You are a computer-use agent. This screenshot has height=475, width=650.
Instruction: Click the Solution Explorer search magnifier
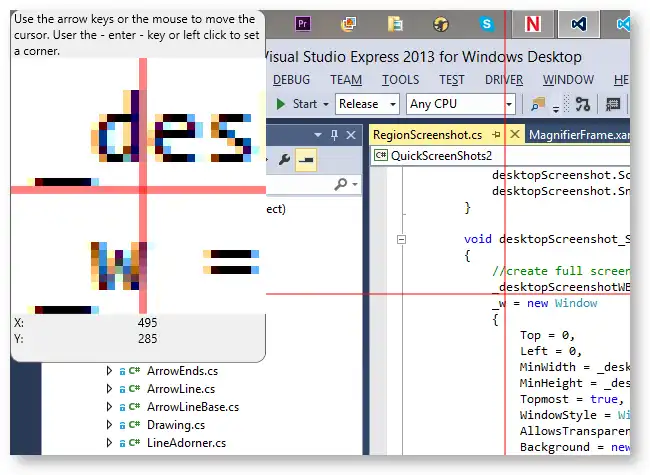340,184
